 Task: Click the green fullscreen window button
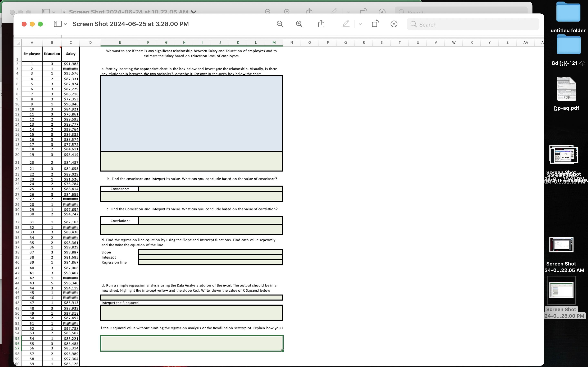[41, 24]
